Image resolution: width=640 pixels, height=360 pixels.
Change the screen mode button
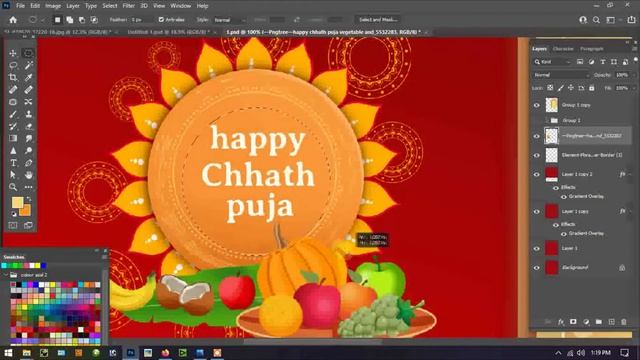click(x=28, y=225)
